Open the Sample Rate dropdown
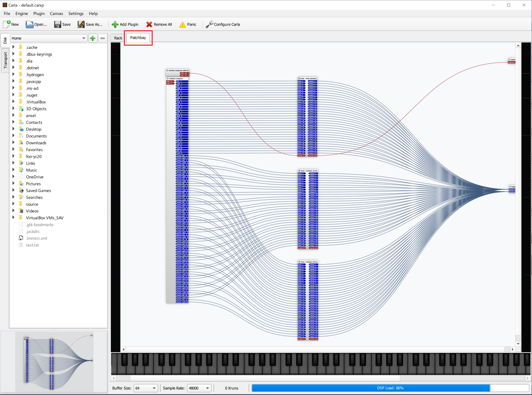 tap(199, 388)
